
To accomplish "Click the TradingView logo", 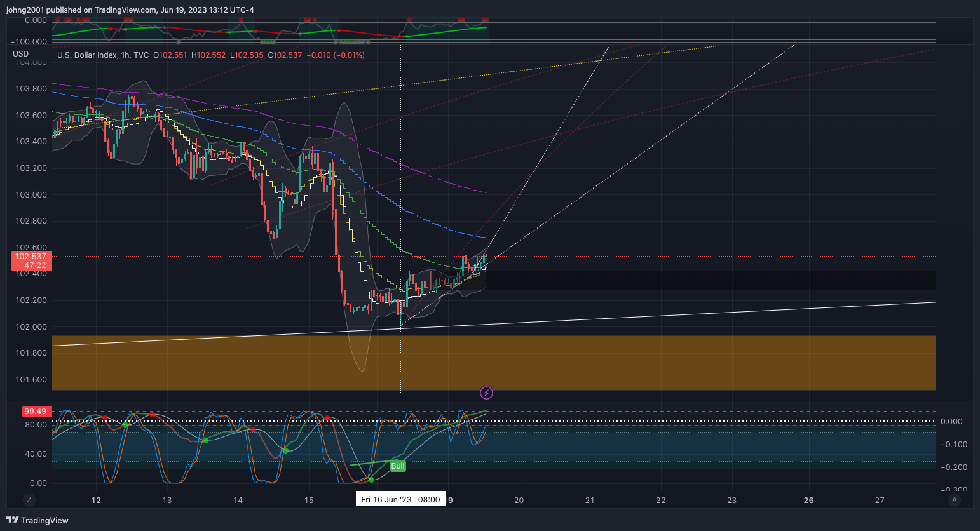I will pyautogui.click(x=37, y=520).
